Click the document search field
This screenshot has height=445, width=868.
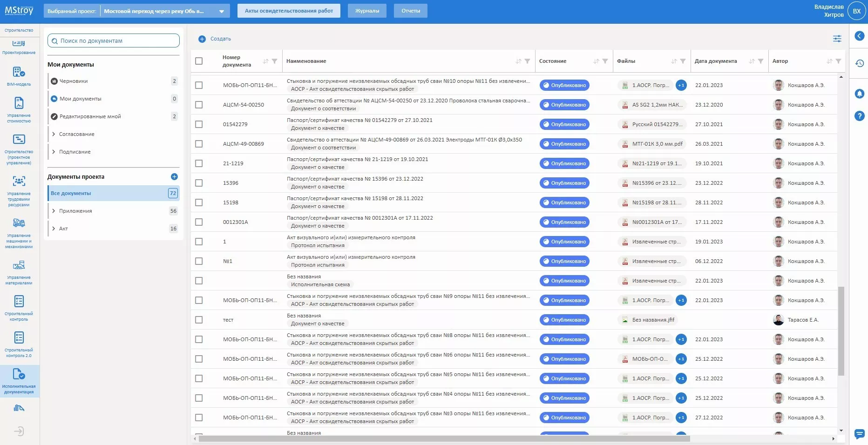(114, 41)
